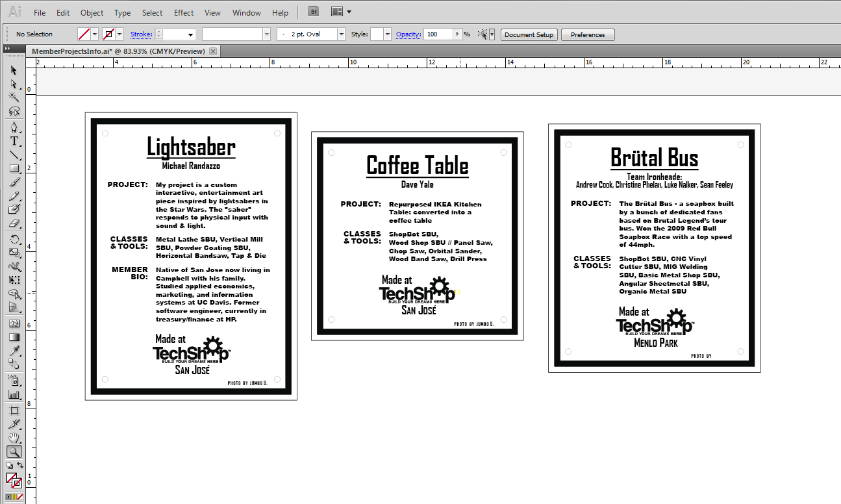Open the graphic Style dropdown
Viewport: 841px width, 504px height.
coord(388,34)
